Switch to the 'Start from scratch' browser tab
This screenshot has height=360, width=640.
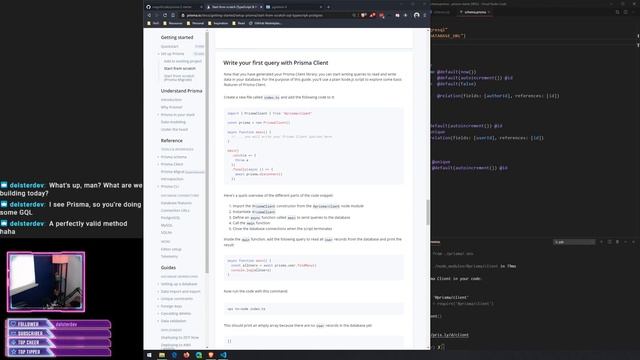coord(234,7)
